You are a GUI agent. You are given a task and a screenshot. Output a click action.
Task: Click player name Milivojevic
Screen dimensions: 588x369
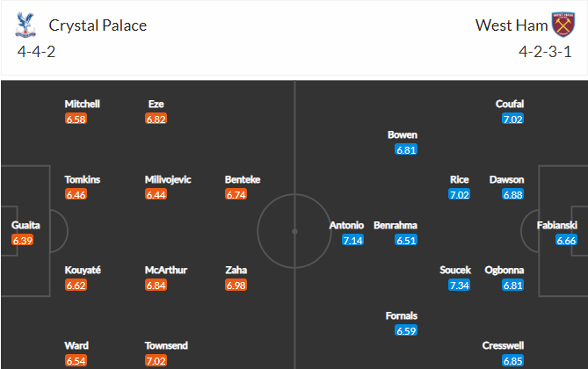click(168, 180)
